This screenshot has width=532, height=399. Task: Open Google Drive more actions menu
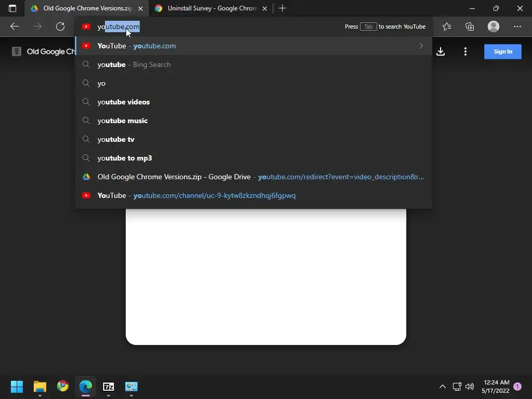tap(465, 51)
